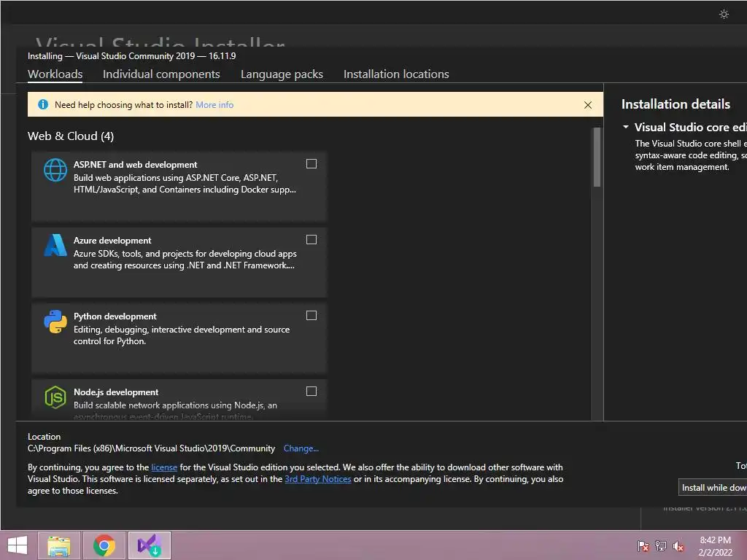
Task: Switch to Individual components tab
Action: 161,74
